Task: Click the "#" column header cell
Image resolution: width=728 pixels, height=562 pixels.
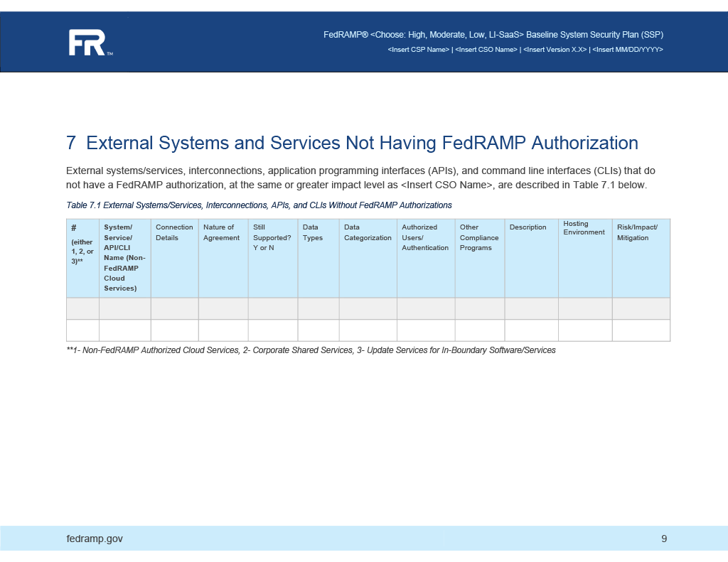Action: click(82, 257)
